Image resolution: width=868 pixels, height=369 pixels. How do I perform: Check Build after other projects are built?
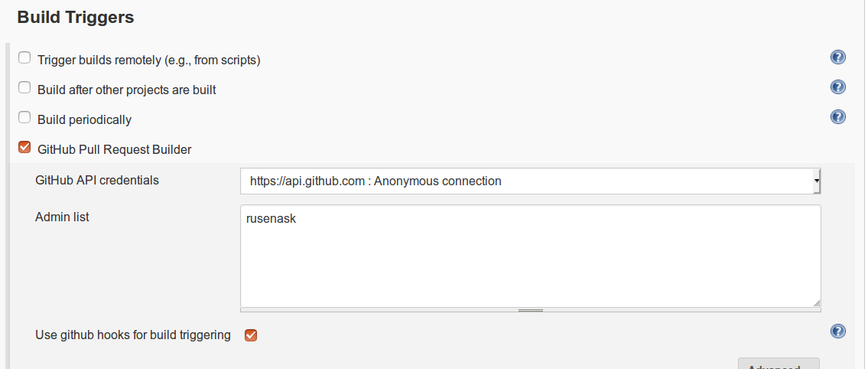point(24,88)
